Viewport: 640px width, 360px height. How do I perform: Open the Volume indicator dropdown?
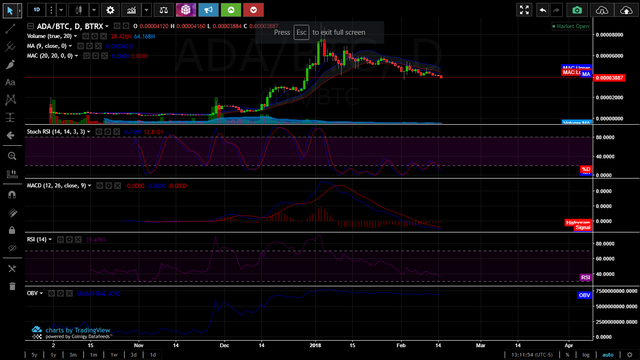coord(76,36)
